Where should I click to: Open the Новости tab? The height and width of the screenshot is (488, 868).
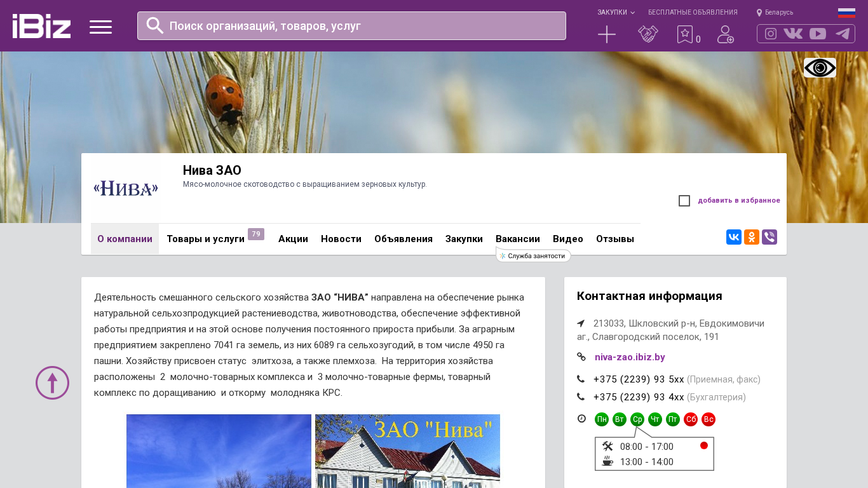pos(341,239)
